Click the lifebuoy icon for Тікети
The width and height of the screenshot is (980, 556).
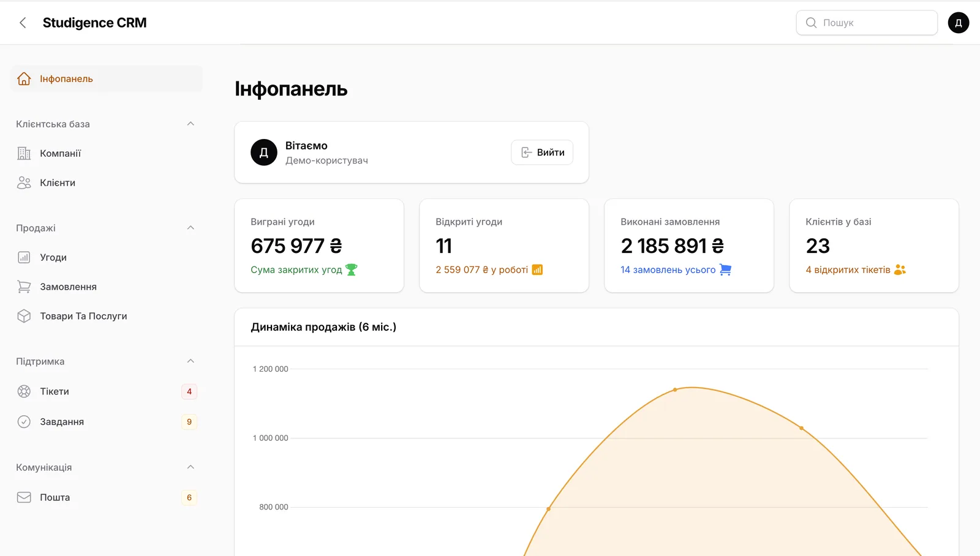(24, 391)
